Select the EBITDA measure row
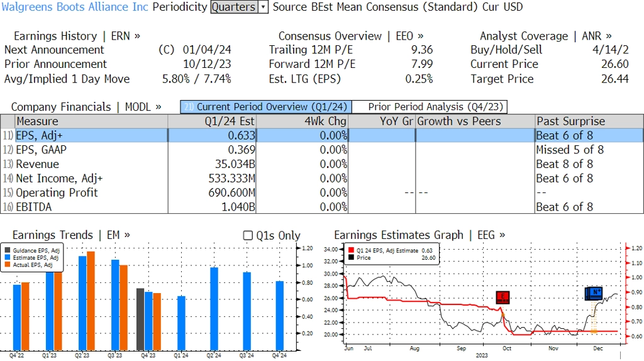The height and width of the screenshot is (361, 644). coord(322,207)
